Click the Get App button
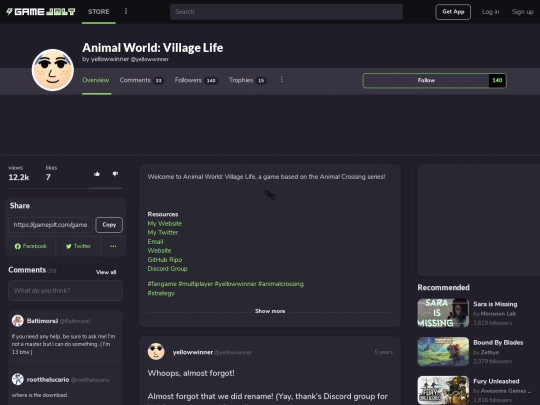 pos(453,12)
